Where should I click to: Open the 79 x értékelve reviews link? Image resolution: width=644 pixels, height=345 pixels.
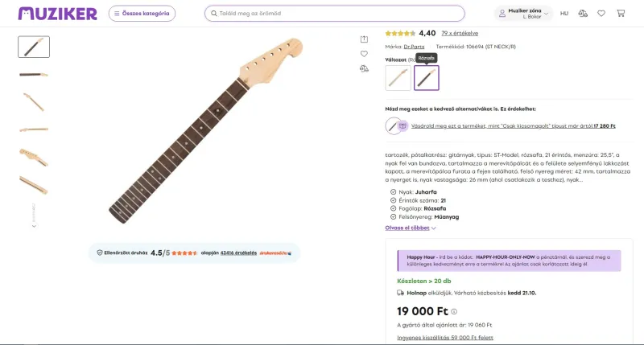click(460, 33)
